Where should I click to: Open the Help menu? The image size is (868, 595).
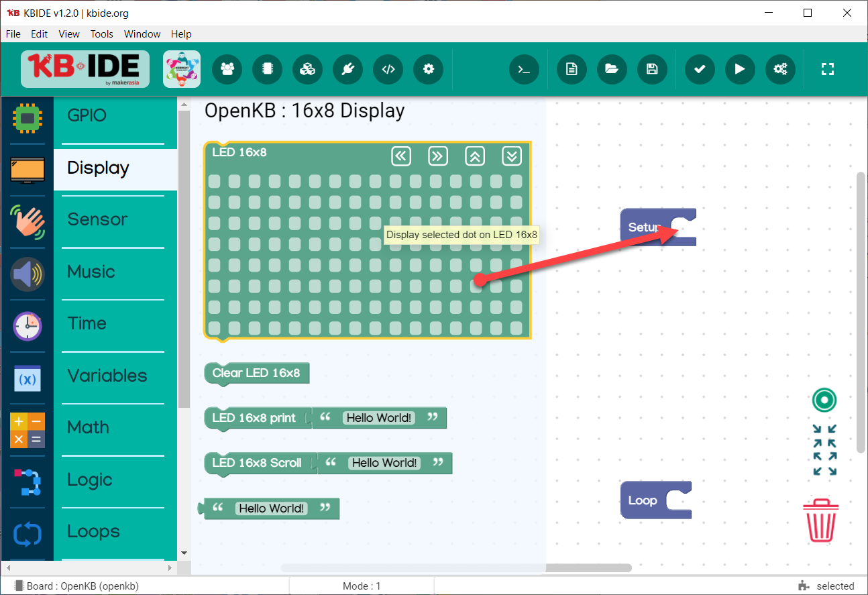pyautogui.click(x=181, y=34)
